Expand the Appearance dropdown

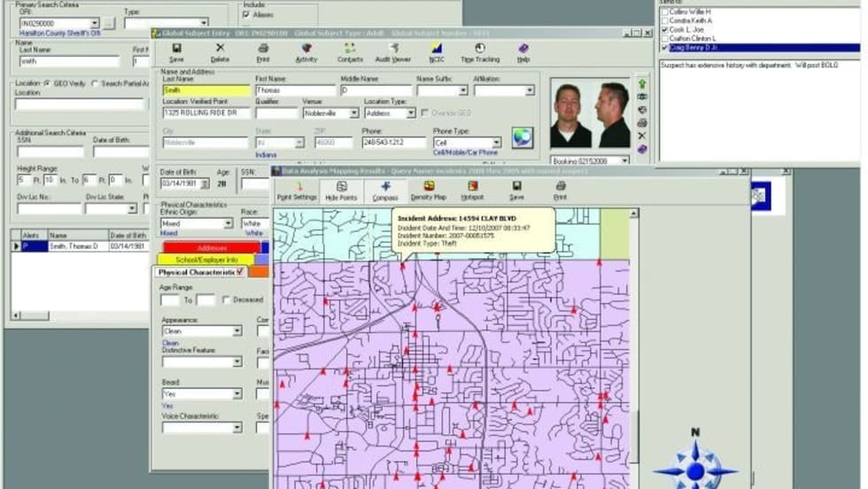[x=236, y=331]
